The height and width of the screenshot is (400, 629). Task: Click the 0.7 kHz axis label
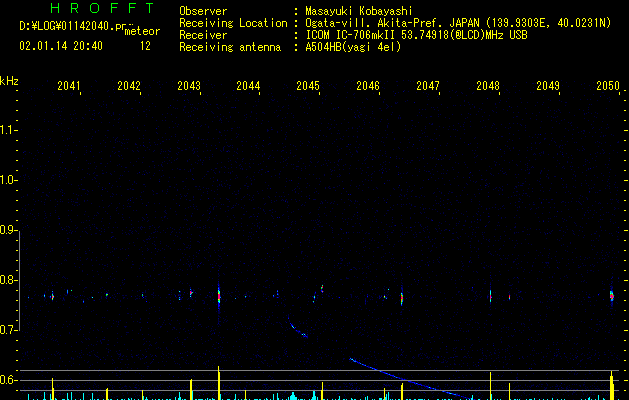8,330
